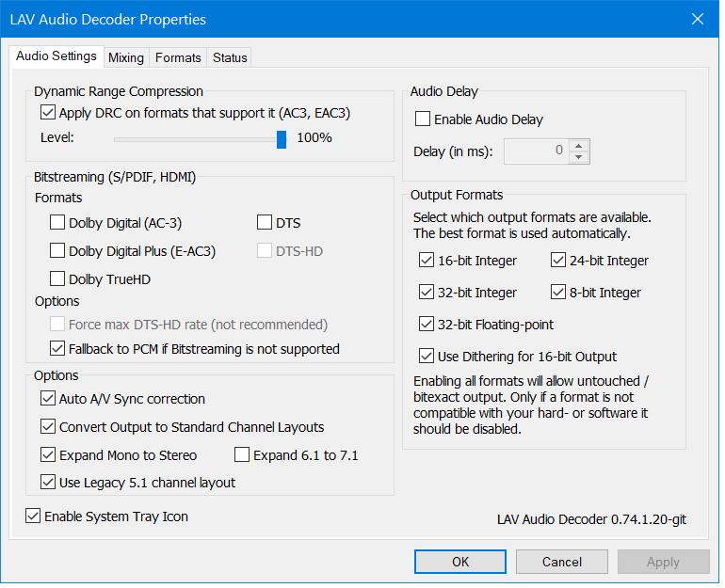Switch to the Mixing tab
The image size is (725, 588).
[126, 57]
